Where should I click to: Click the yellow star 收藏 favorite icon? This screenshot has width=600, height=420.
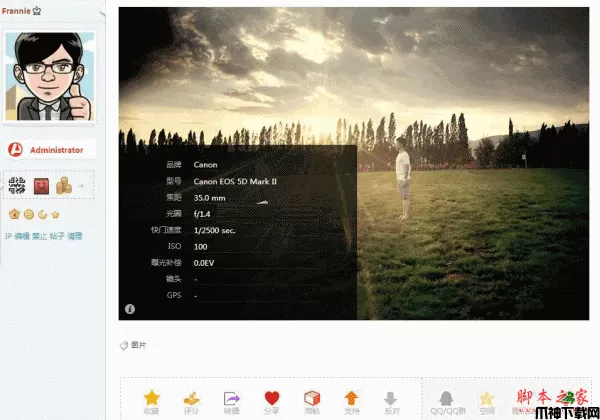point(152,398)
